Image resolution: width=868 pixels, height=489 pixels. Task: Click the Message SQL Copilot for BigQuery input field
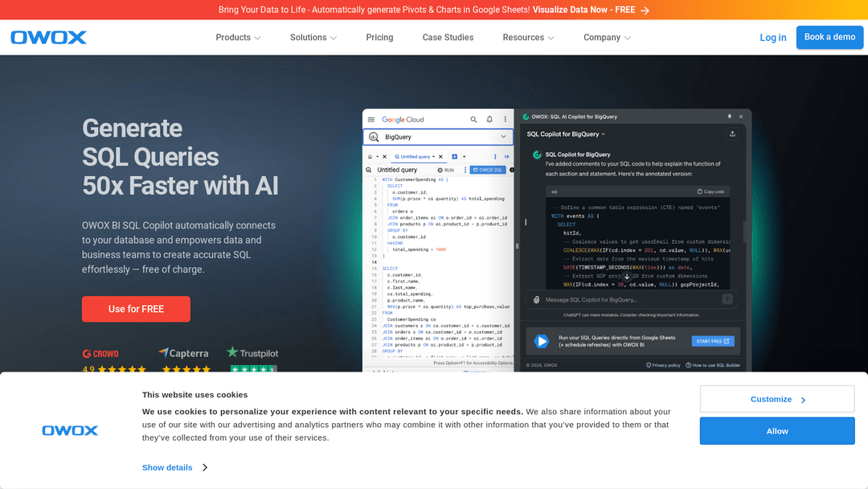point(631,300)
